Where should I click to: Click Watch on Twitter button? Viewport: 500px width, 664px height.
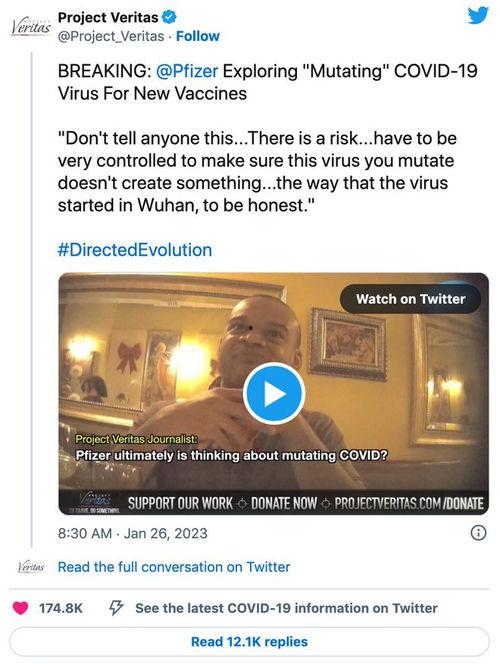point(410,299)
